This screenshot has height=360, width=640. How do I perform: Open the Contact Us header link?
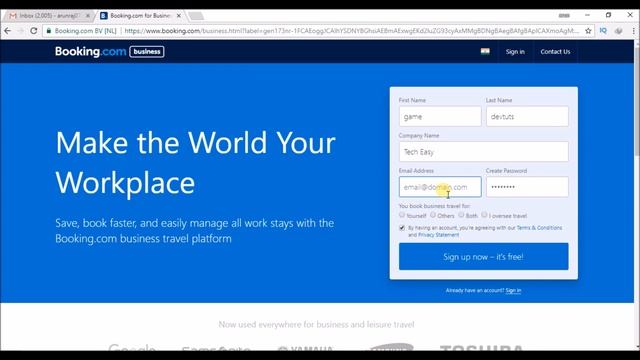point(555,52)
